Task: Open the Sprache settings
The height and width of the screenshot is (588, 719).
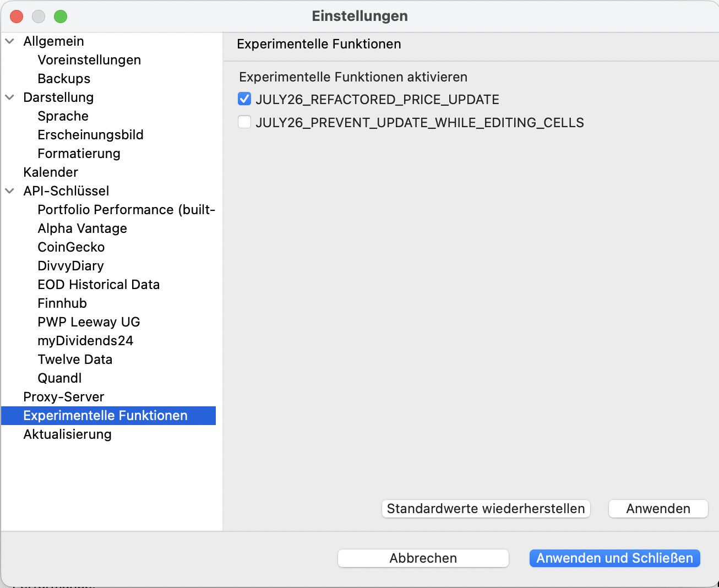Action: pos(63,116)
